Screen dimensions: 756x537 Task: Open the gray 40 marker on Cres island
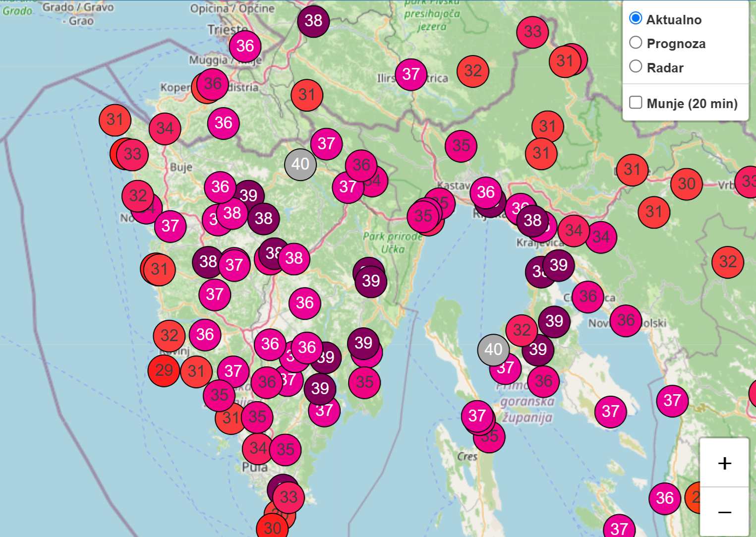(x=493, y=350)
